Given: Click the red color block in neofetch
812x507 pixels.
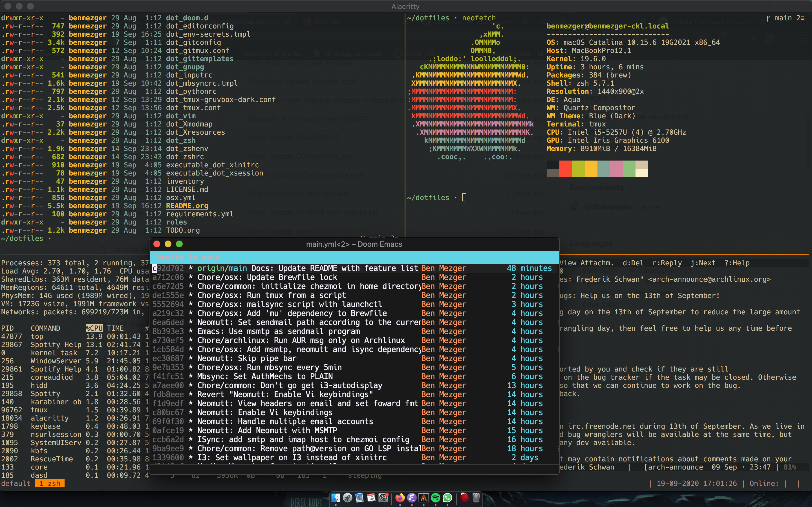Looking at the screenshot, I should [x=566, y=169].
